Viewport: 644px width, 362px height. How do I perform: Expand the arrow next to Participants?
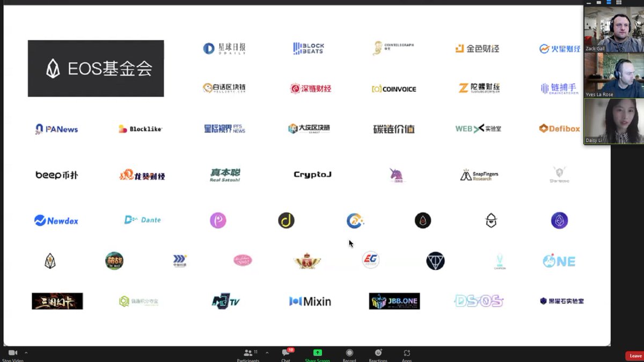267,353
